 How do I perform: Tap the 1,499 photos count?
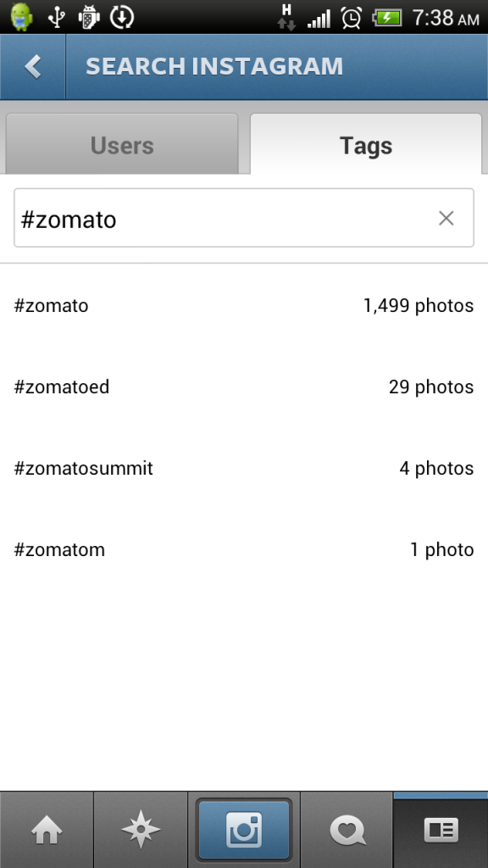click(419, 305)
